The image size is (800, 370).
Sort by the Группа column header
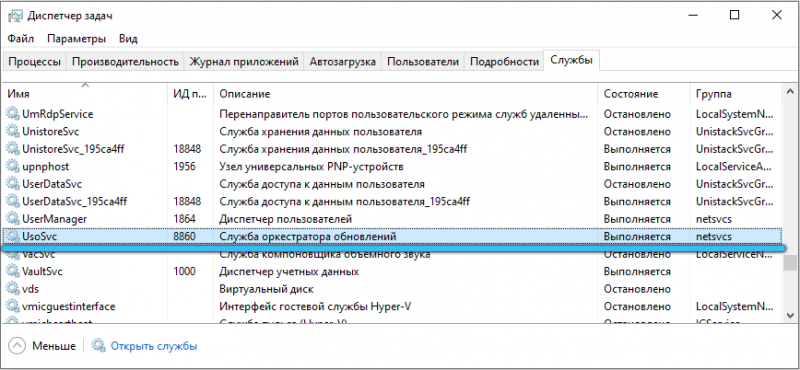click(x=735, y=94)
